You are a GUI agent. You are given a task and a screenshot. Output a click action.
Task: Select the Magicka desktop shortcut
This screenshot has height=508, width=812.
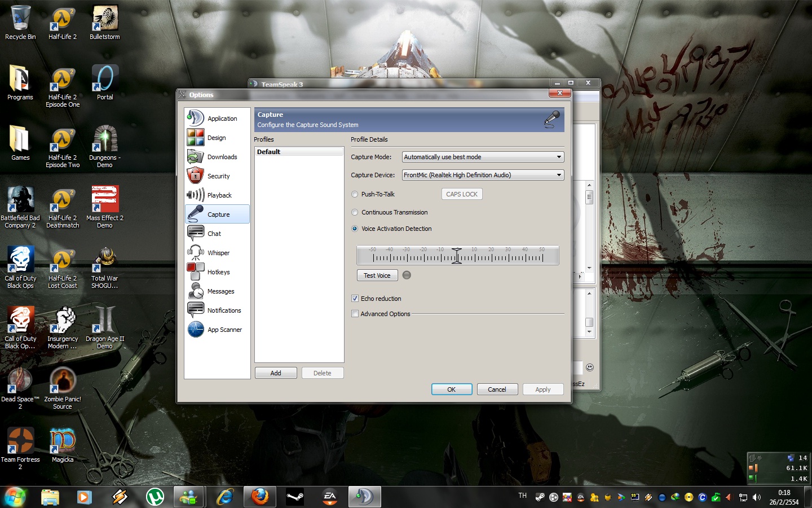[x=63, y=445]
